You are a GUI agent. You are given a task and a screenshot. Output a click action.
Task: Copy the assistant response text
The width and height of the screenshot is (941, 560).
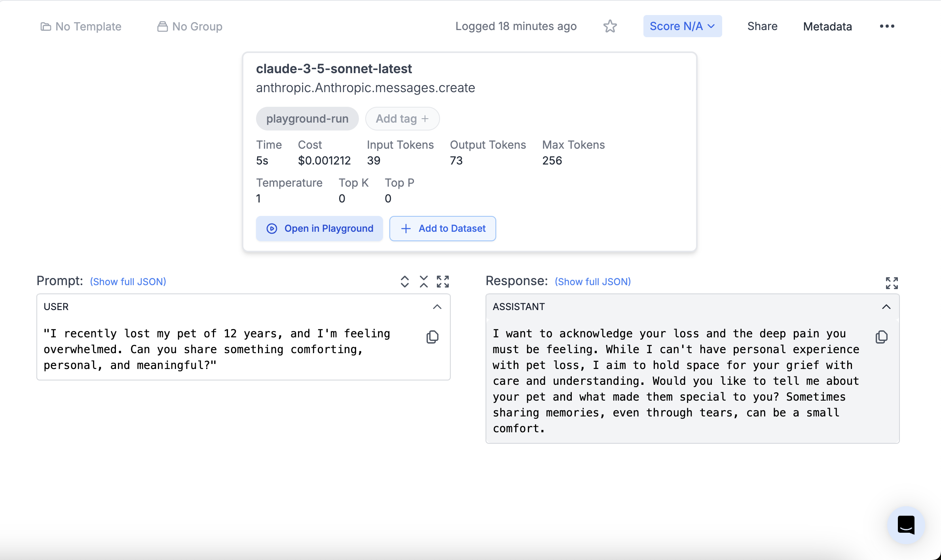pyautogui.click(x=881, y=337)
